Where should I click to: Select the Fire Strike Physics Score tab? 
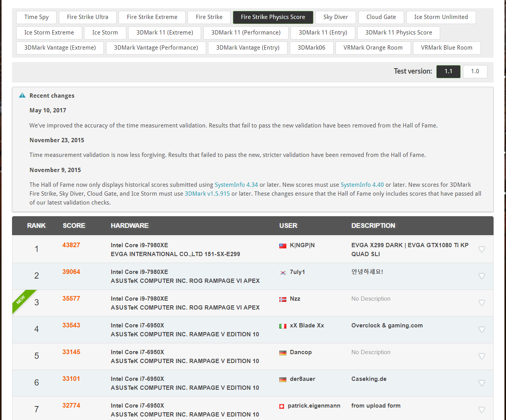[x=273, y=17]
